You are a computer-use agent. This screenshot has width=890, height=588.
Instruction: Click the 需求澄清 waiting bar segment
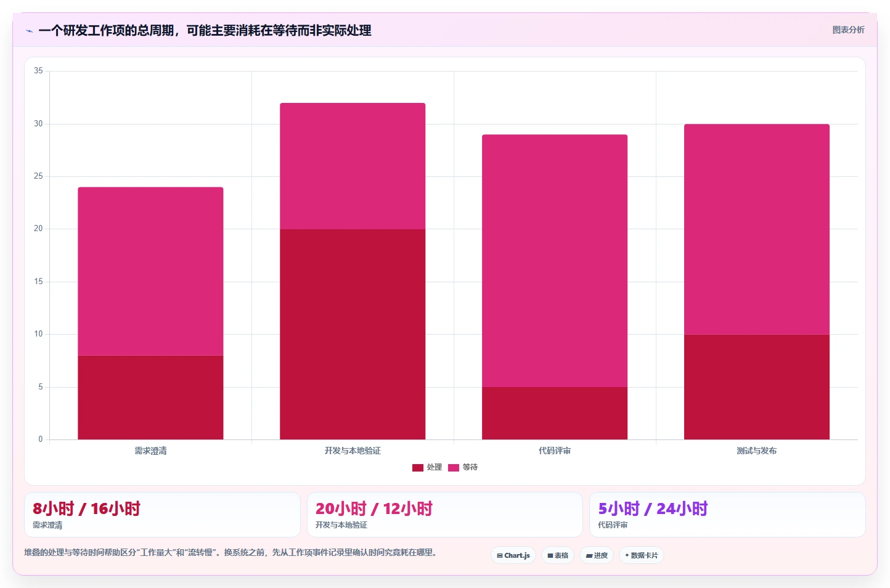click(x=150, y=271)
